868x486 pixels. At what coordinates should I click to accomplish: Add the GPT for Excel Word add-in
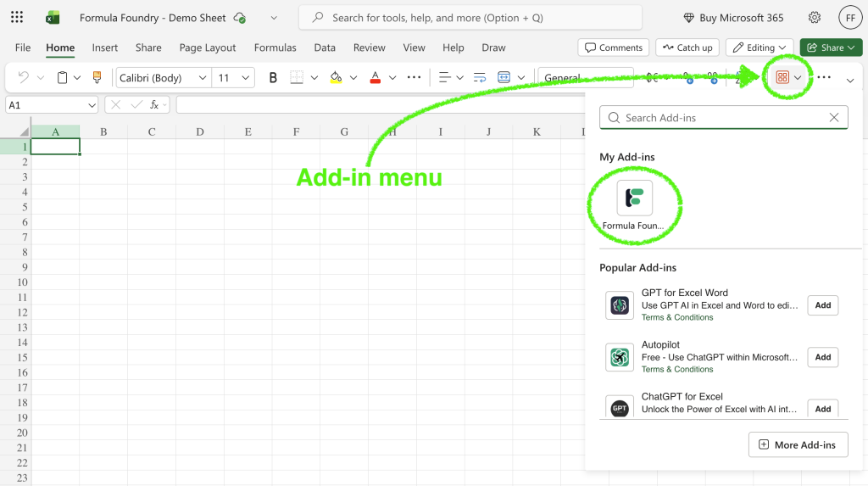[x=822, y=305]
